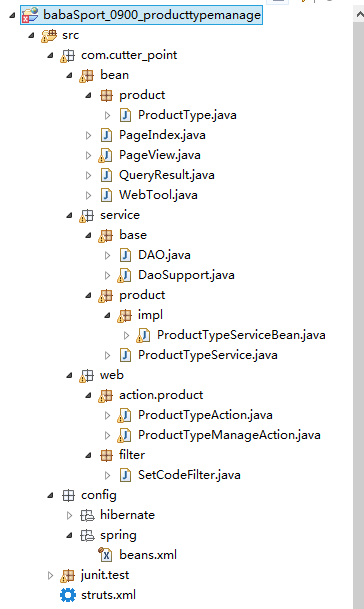Click the impl package icon
The image size is (364, 609).
tap(125, 315)
